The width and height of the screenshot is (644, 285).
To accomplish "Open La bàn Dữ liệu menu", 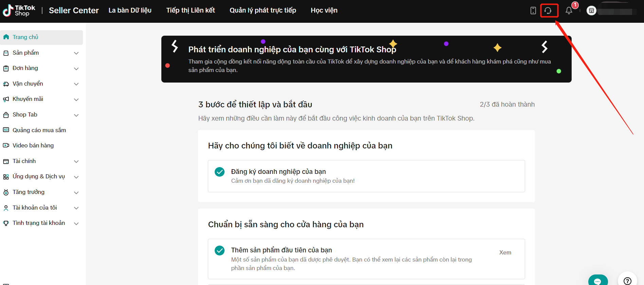I will coord(130,11).
